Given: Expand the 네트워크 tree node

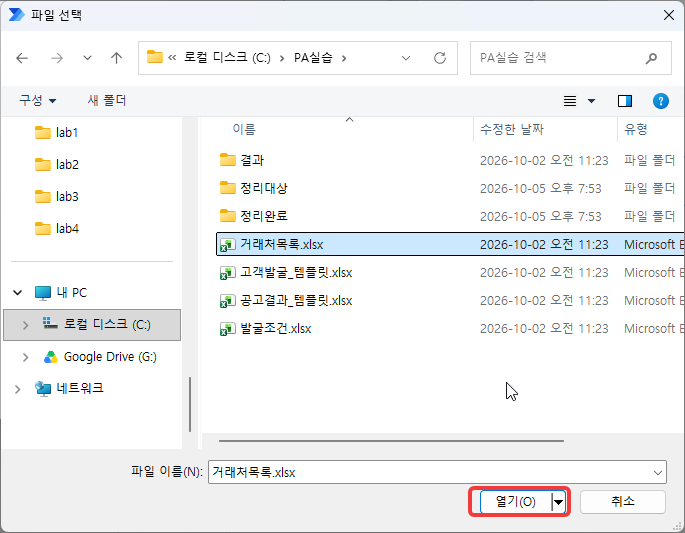Looking at the screenshot, I should point(17,389).
